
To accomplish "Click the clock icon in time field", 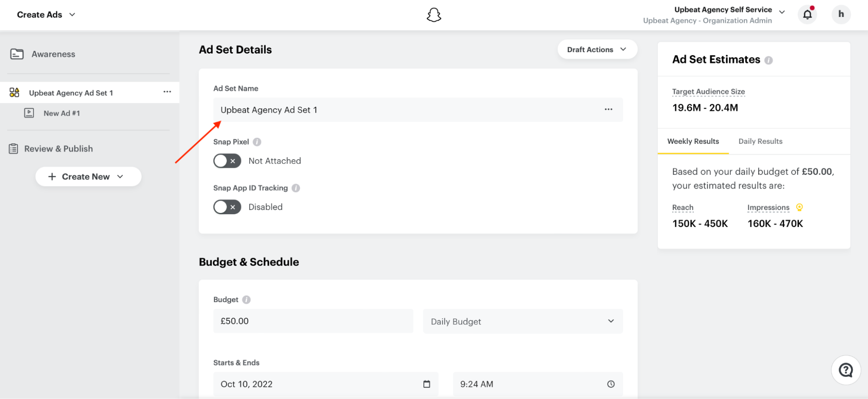I will 611,384.
